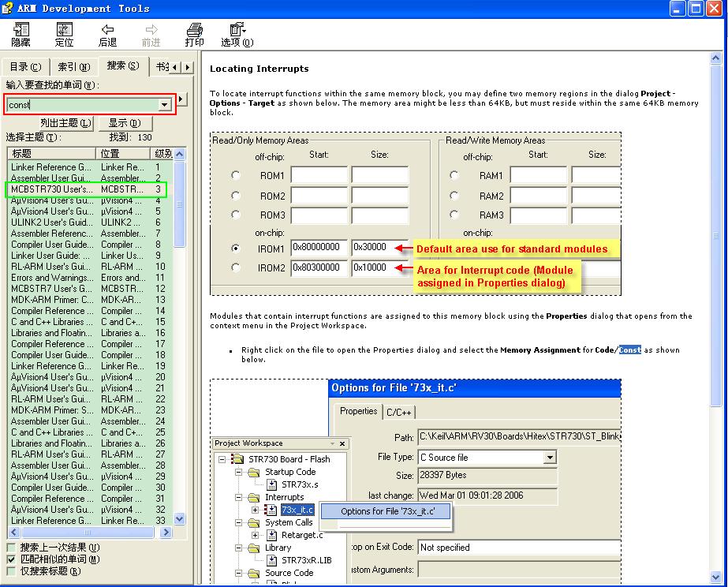The height and width of the screenshot is (587, 728).
Task: Click the Locate (定位) toolbar icon
Action: (x=64, y=35)
